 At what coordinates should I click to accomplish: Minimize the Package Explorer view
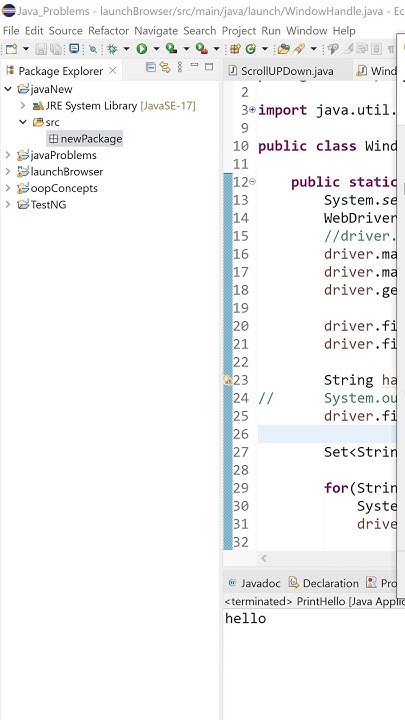(194, 66)
